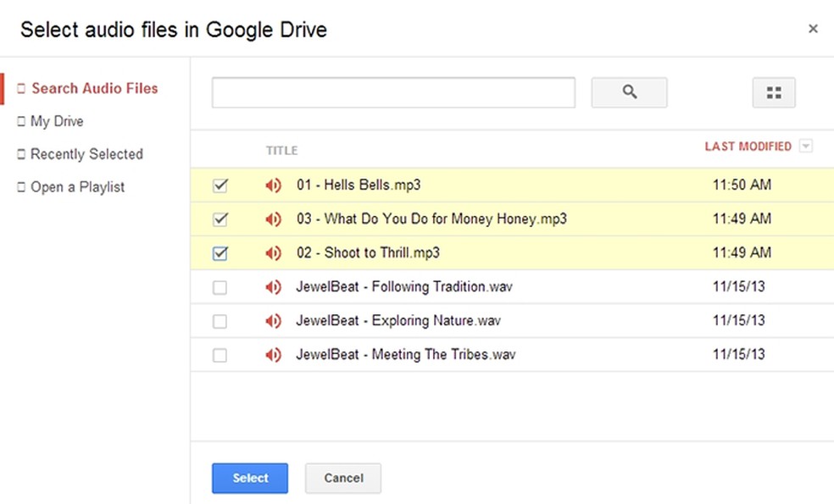
Task: Open the Last Modified sort dropdown arrow
Action: click(x=806, y=147)
